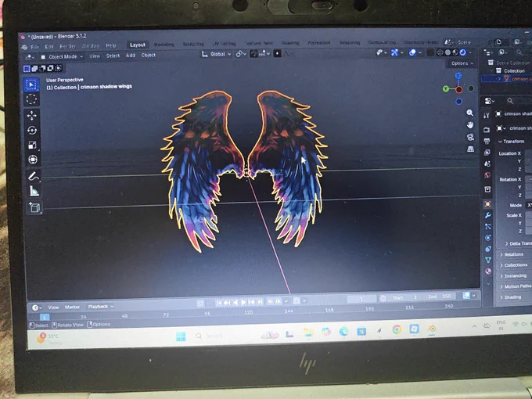This screenshot has width=532, height=399.
Task: Open the Output properties tab
Action: (487, 141)
